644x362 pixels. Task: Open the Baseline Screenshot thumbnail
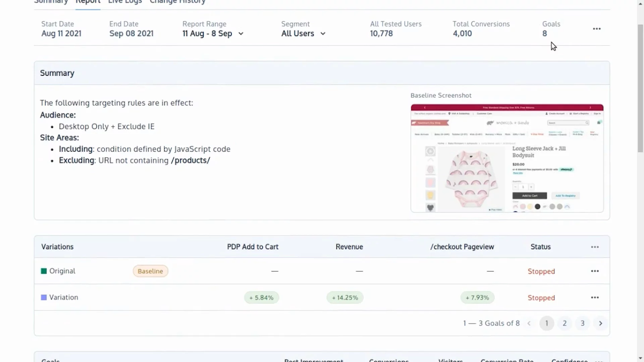pos(507,158)
